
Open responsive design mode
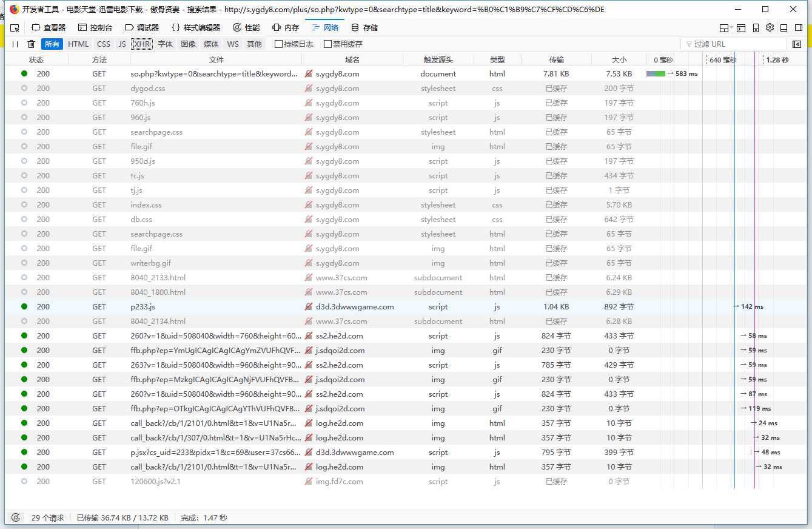point(756,28)
